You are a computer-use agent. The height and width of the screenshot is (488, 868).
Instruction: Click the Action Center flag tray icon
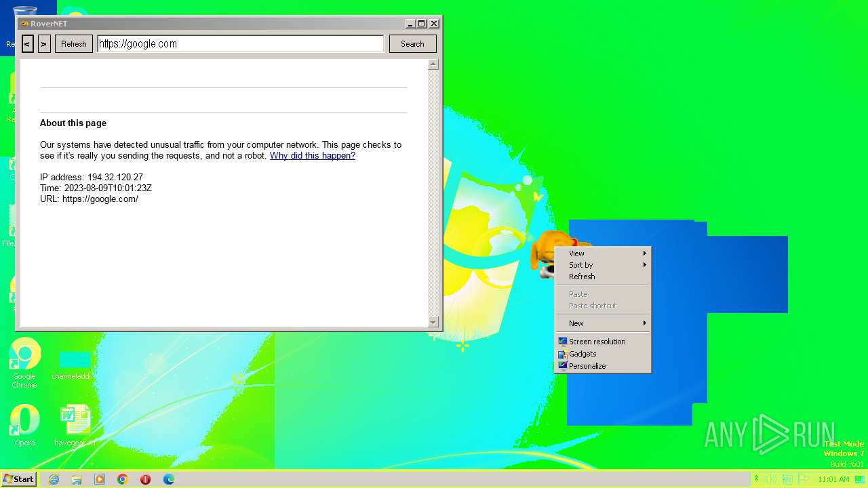tap(805, 479)
